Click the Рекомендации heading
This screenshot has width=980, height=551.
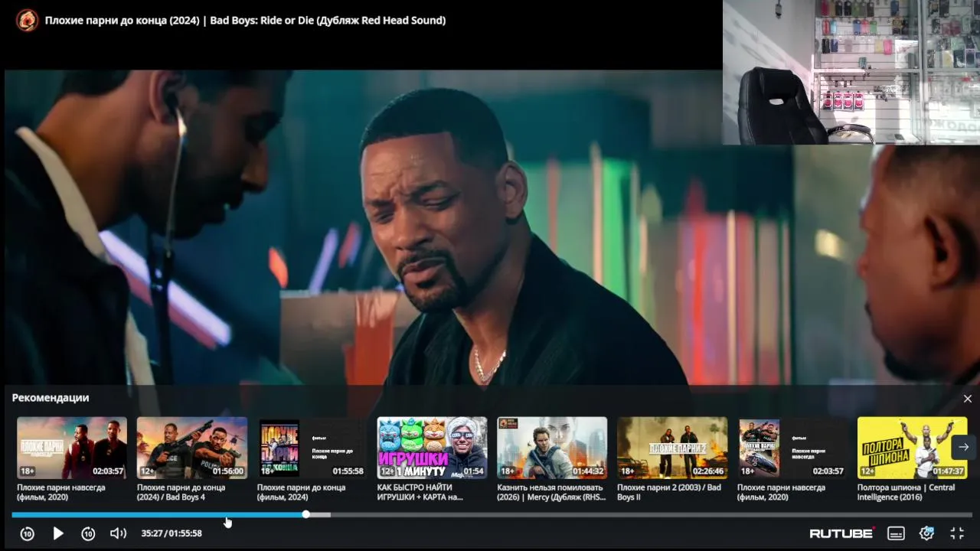tap(51, 398)
